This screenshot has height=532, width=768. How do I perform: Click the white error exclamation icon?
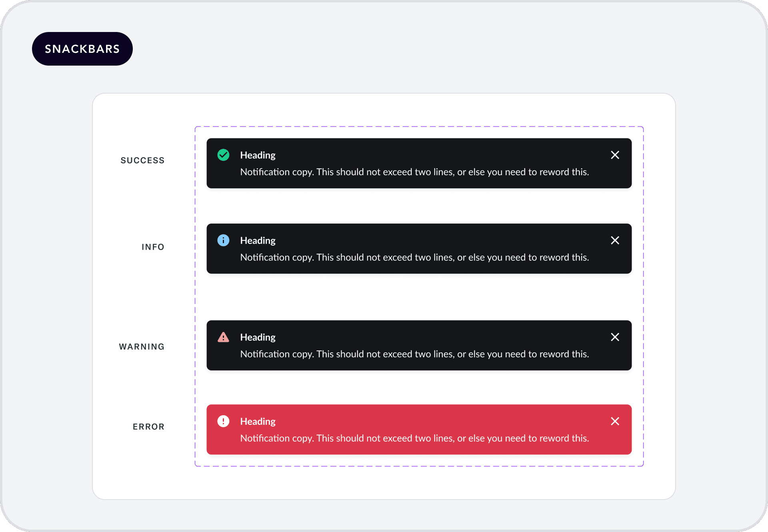tap(223, 421)
